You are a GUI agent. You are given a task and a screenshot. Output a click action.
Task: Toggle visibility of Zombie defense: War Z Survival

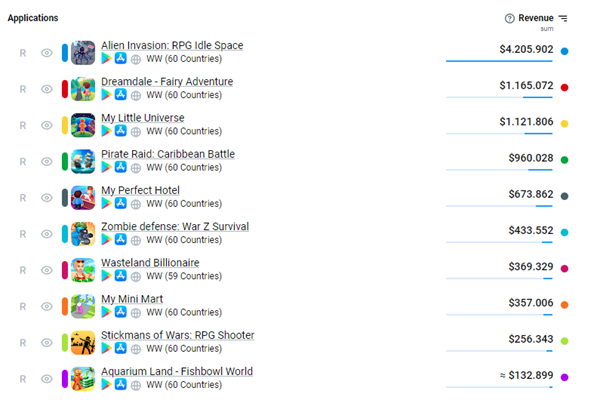click(x=46, y=233)
